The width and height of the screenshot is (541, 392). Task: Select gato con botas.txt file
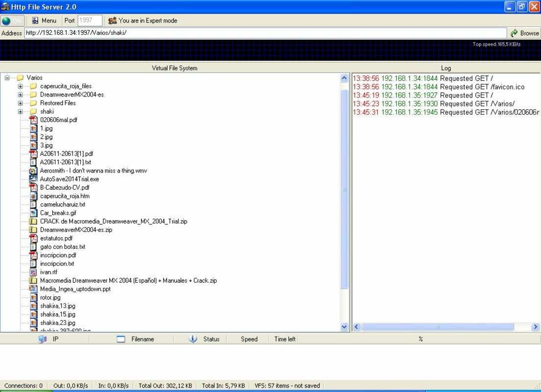(x=62, y=247)
